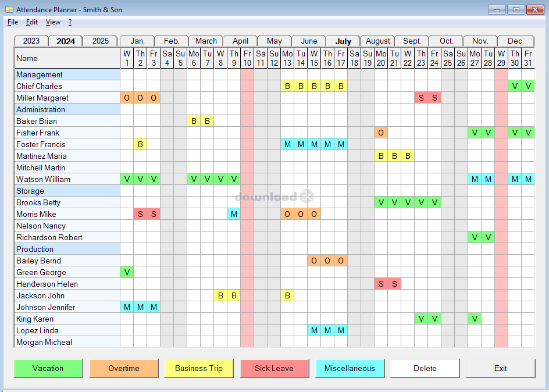Click Chief Charles' business trip cell on Monday 13
Screen dimensions: 549x392
(287, 86)
